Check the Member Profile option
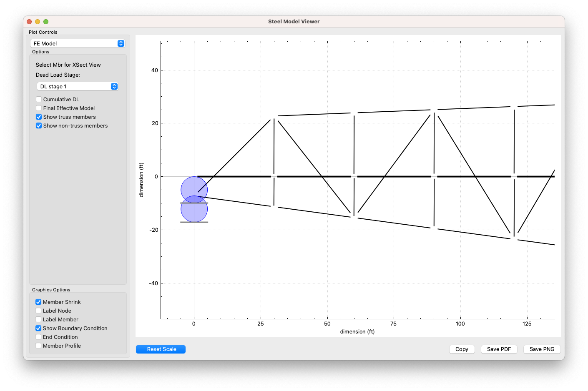Viewport: 588px width, 391px height. click(x=38, y=346)
